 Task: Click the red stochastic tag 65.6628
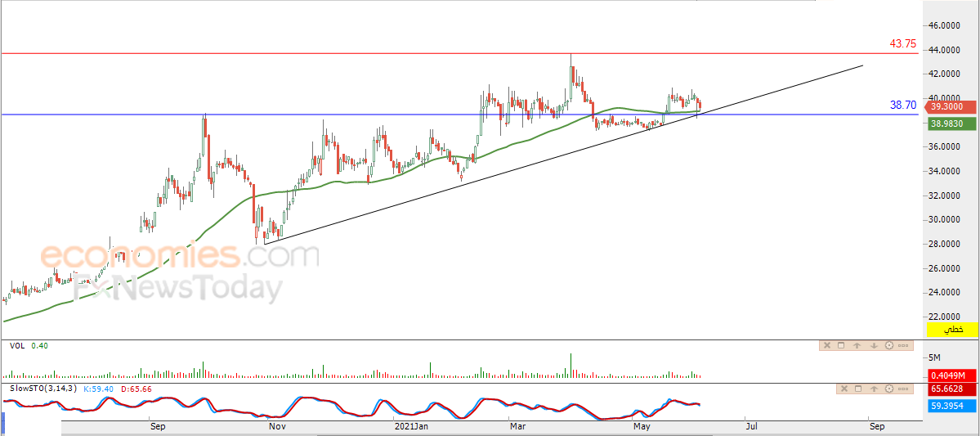[952, 389]
